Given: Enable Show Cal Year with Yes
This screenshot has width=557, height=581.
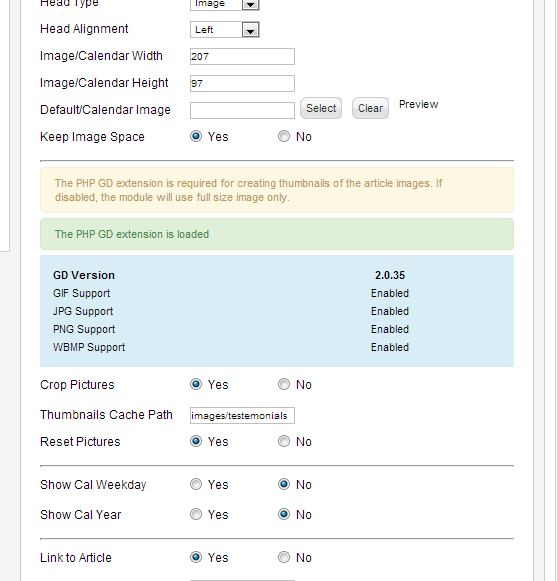Looking at the screenshot, I should 196,514.
